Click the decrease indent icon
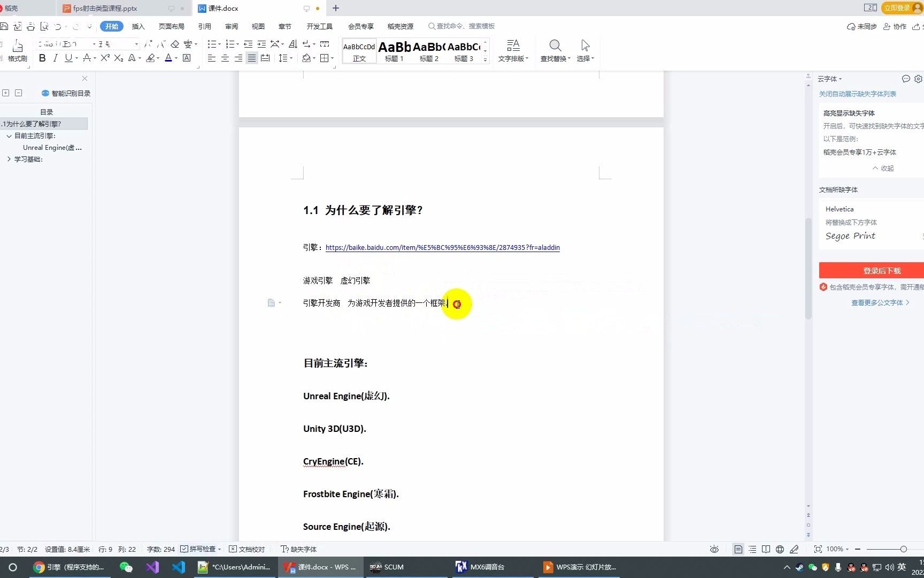Image resolution: width=924 pixels, height=578 pixels. pos(248,44)
